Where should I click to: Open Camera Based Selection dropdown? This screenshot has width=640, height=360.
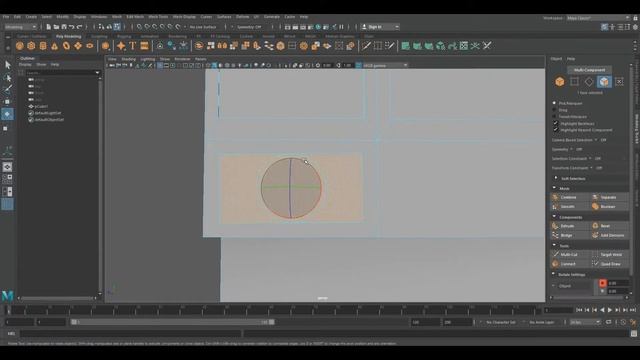point(597,140)
